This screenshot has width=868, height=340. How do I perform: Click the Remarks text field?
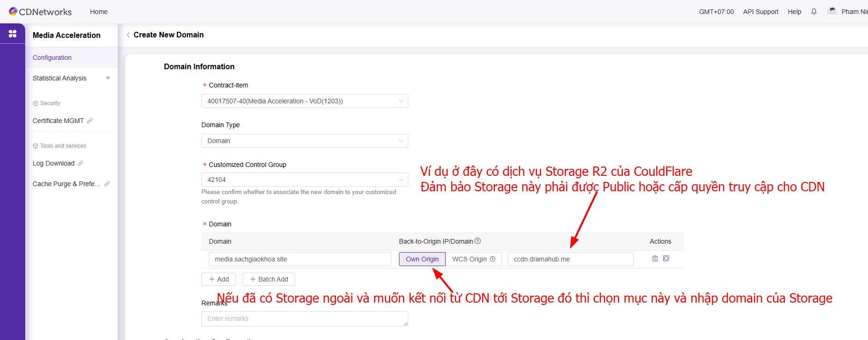pyautogui.click(x=304, y=318)
